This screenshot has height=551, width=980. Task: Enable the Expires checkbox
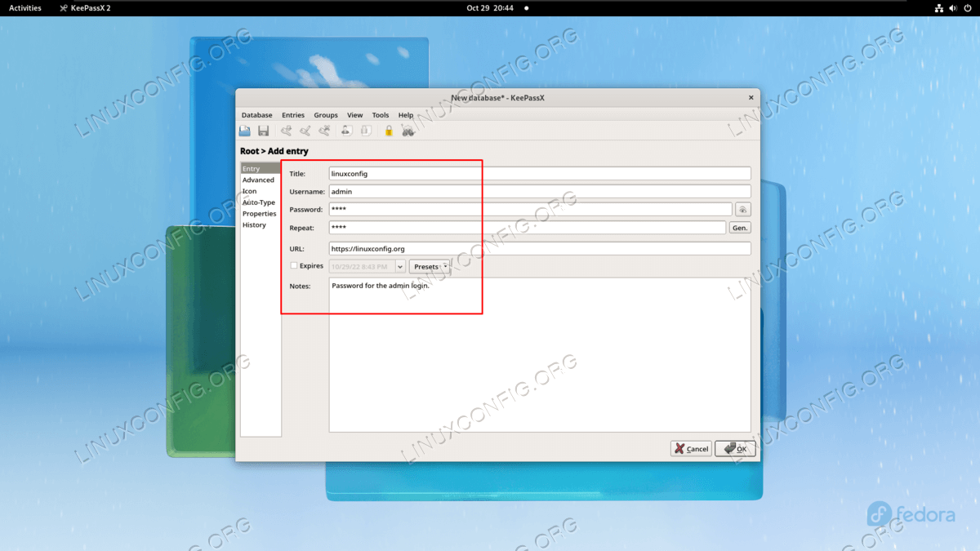pos(294,266)
